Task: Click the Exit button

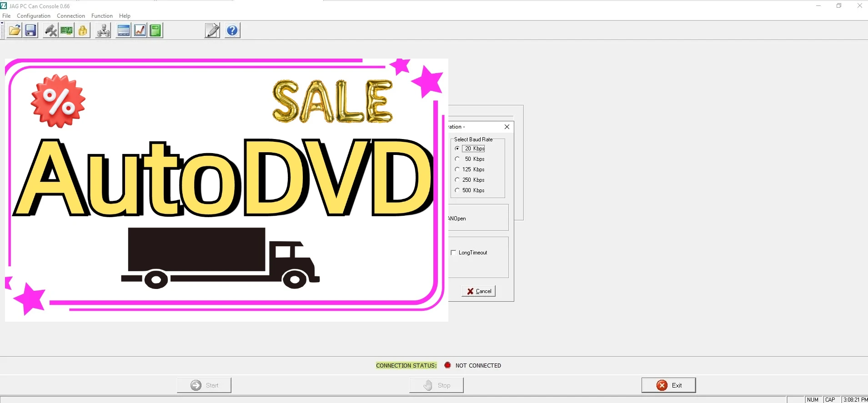Action: click(x=669, y=385)
